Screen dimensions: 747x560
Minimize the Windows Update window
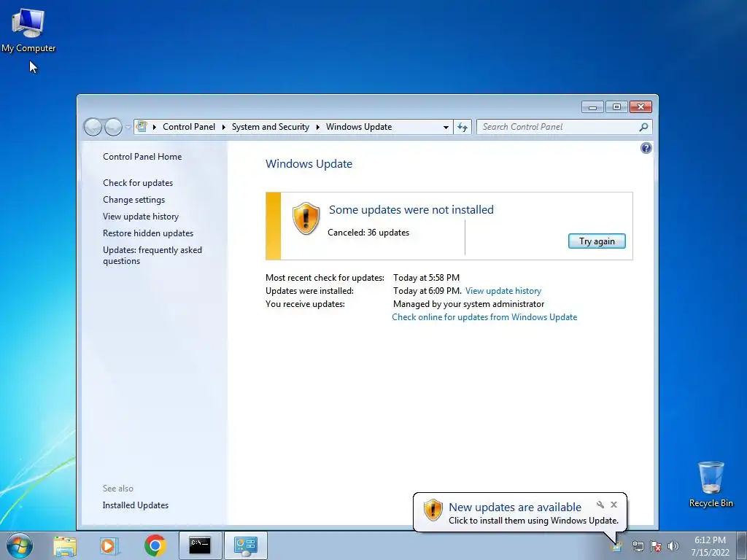pyautogui.click(x=592, y=107)
